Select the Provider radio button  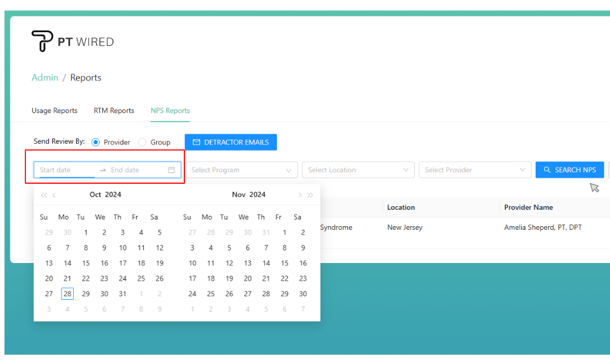(x=96, y=142)
